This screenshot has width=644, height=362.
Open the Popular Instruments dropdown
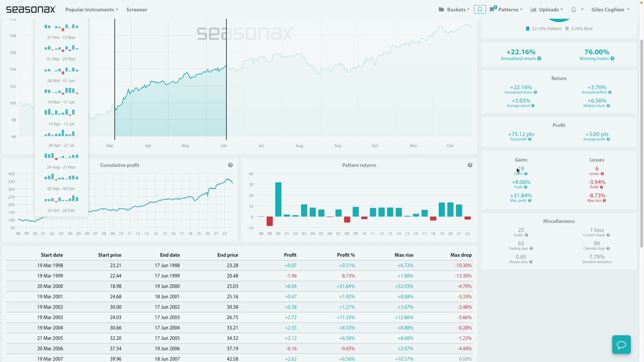click(x=92, y=10)
